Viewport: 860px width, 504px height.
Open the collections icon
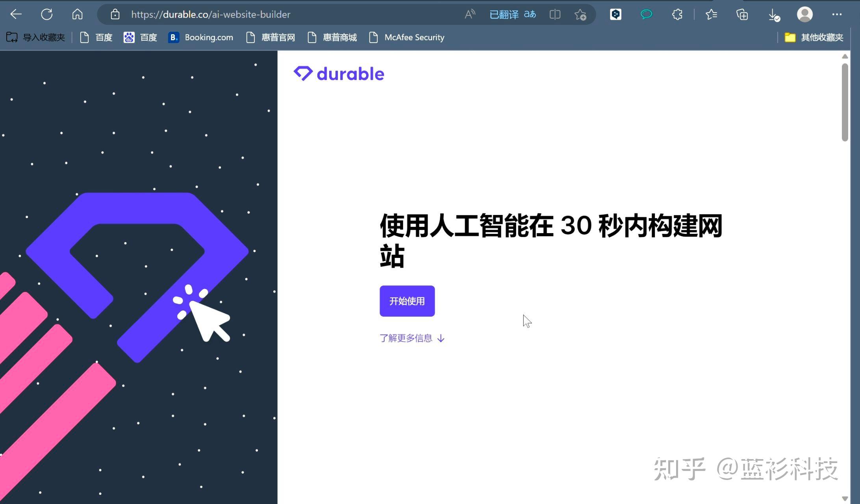click(742, 15)
